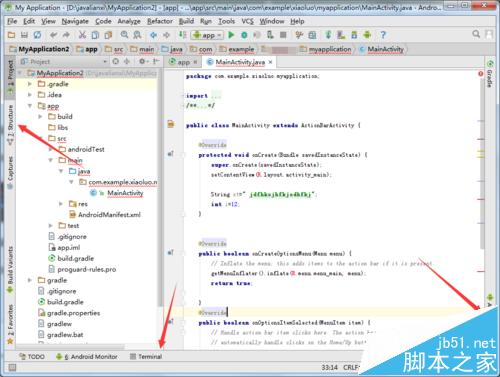Collapse the app module folder
Image resolution: width=500 pixels, height=377 pixels.
30,106
